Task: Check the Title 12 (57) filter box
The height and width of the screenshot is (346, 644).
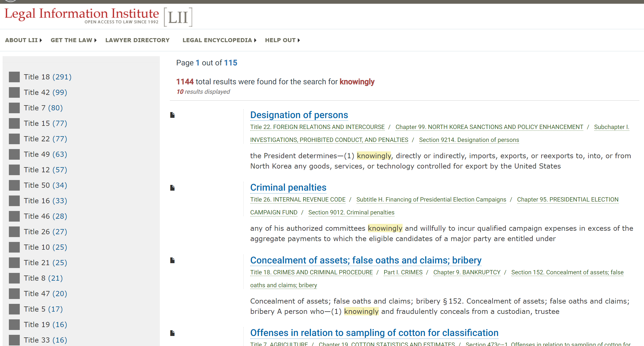Action: pyautogui.click(x=14, y=170)
